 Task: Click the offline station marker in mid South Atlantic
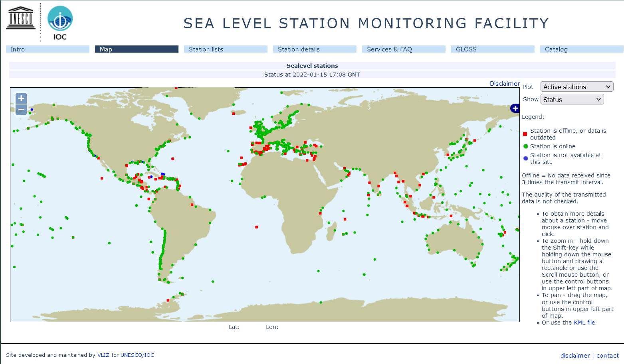(256, 227)
